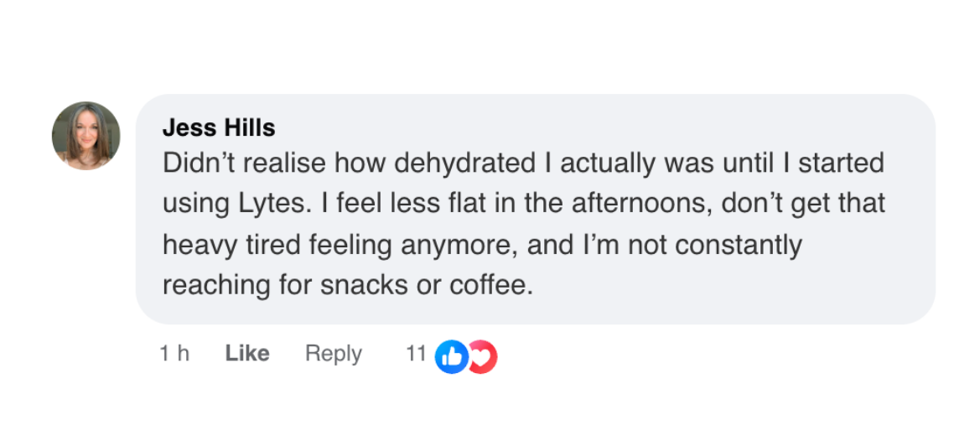Open the 11 reactions count

click(x=416, y=354)
